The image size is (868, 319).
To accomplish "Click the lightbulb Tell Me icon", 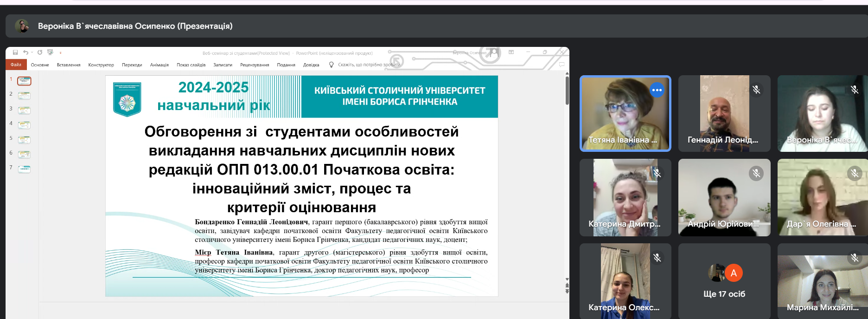I will (331, 65).
